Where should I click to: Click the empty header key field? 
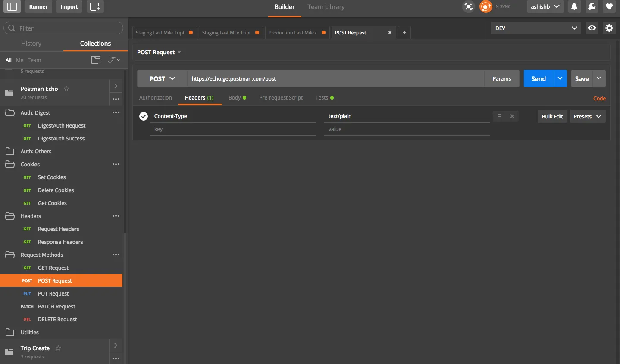(x=233, y=129)
